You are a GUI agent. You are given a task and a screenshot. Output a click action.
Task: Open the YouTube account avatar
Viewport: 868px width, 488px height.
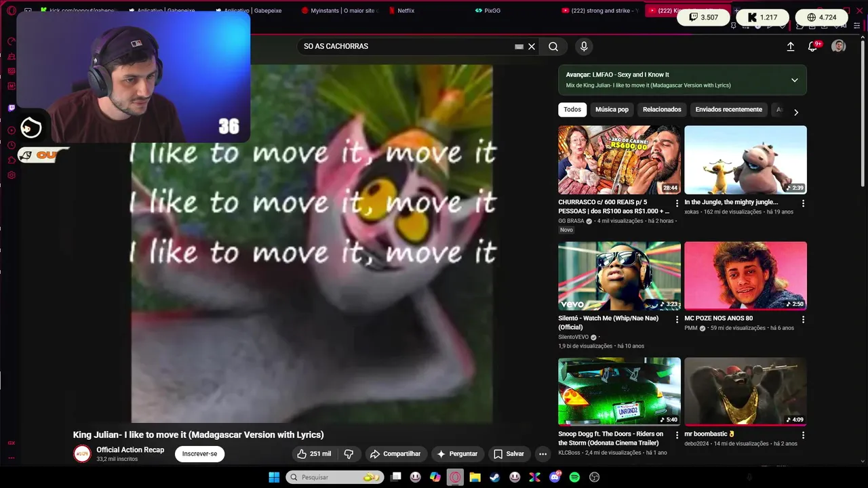click(839, 46)
